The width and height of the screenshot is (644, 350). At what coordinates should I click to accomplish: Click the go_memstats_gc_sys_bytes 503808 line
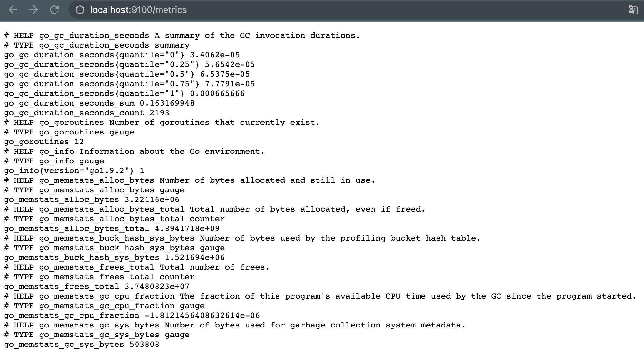point(81,345)
